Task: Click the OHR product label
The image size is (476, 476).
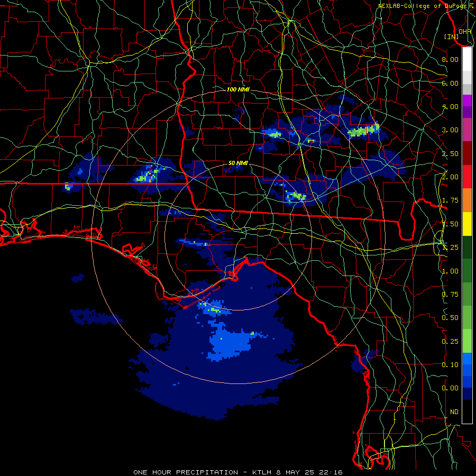Action: point(465,32)
